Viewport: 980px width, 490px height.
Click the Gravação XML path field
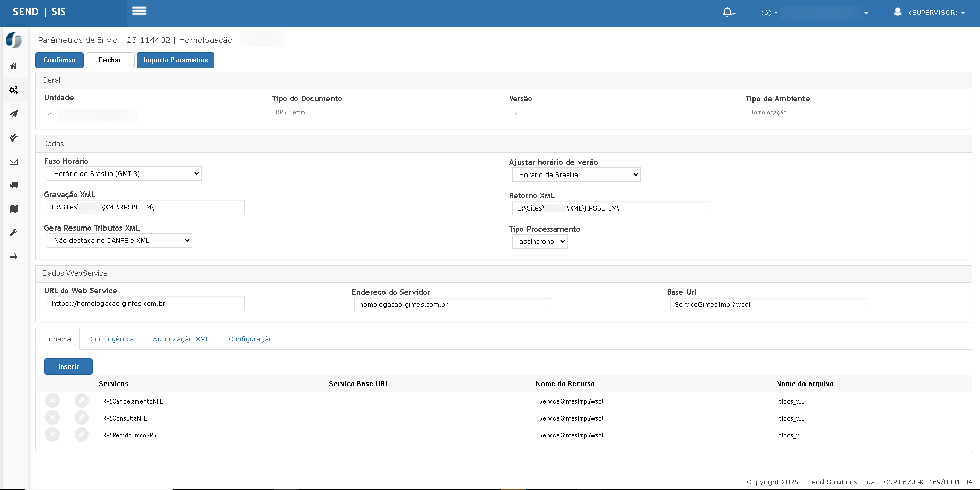(x=146, y=207)
